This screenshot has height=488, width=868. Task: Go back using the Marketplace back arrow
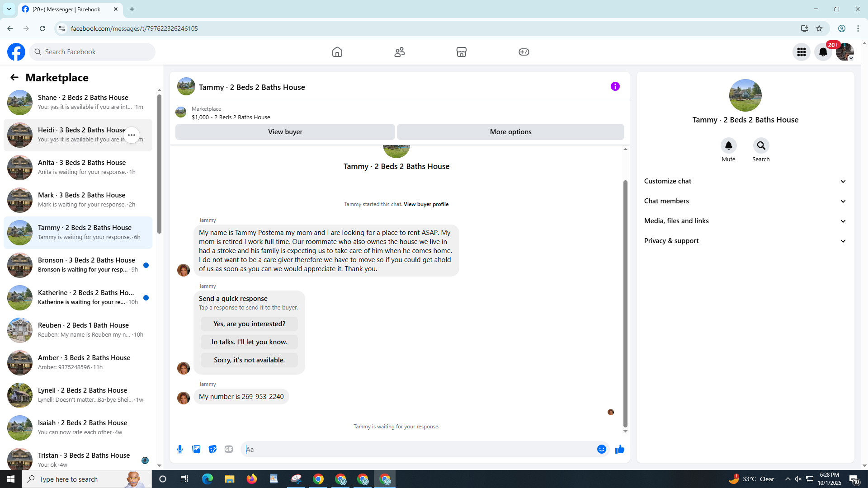coord(14,78)
